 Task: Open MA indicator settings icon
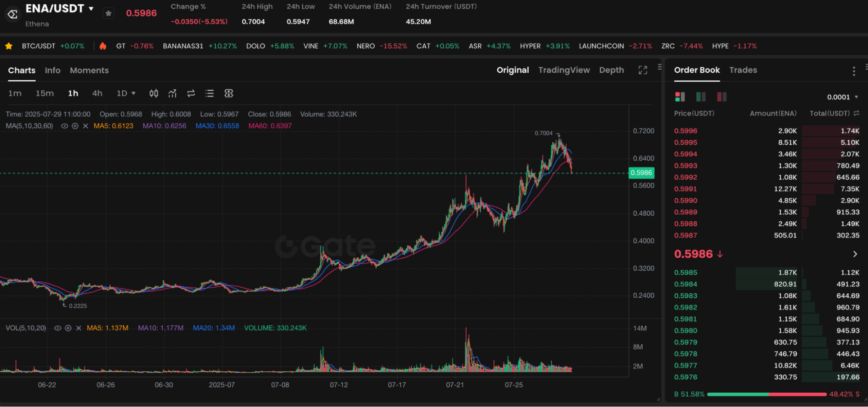point(75,126)
